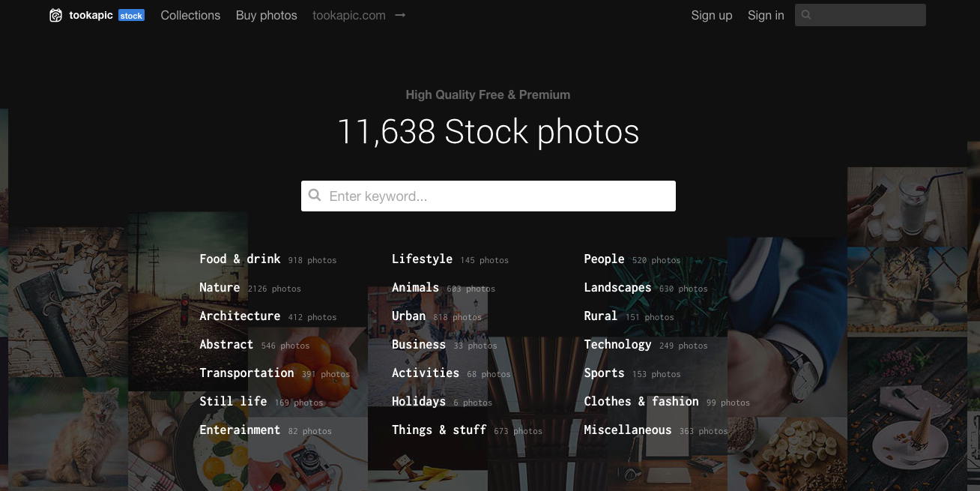
Task: Open the Clothes & fashion category
Action: (641, 401)
